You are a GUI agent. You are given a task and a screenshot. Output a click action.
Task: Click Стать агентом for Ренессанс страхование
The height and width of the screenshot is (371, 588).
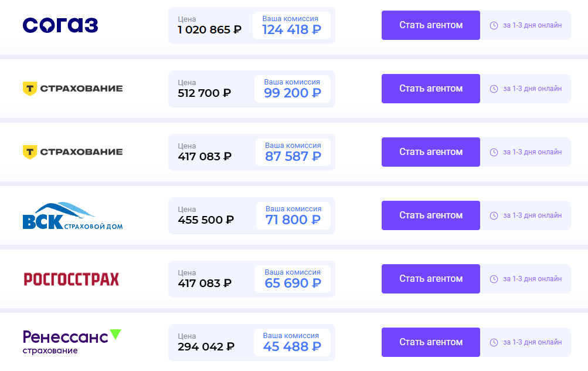[430, 342]
